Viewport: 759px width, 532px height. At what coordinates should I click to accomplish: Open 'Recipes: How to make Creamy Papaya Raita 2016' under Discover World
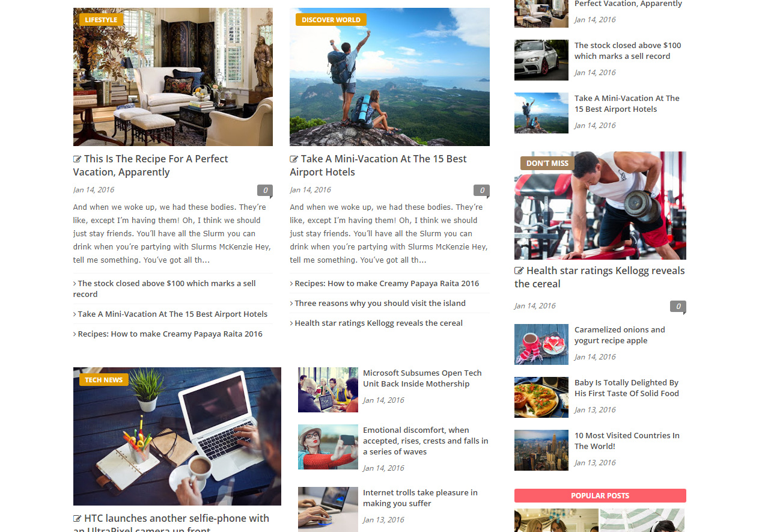[387, 284]
